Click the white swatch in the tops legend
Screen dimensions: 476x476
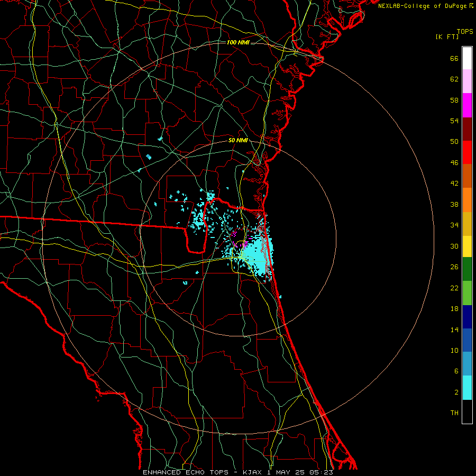tap(467, 58)
